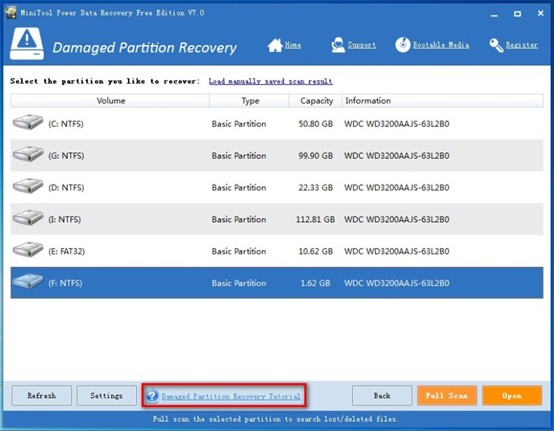The width and height of the screenshot is (554, 431).
Task: Open the Bootable Media link
Action: pyautogui.click(x=441, y=45)
